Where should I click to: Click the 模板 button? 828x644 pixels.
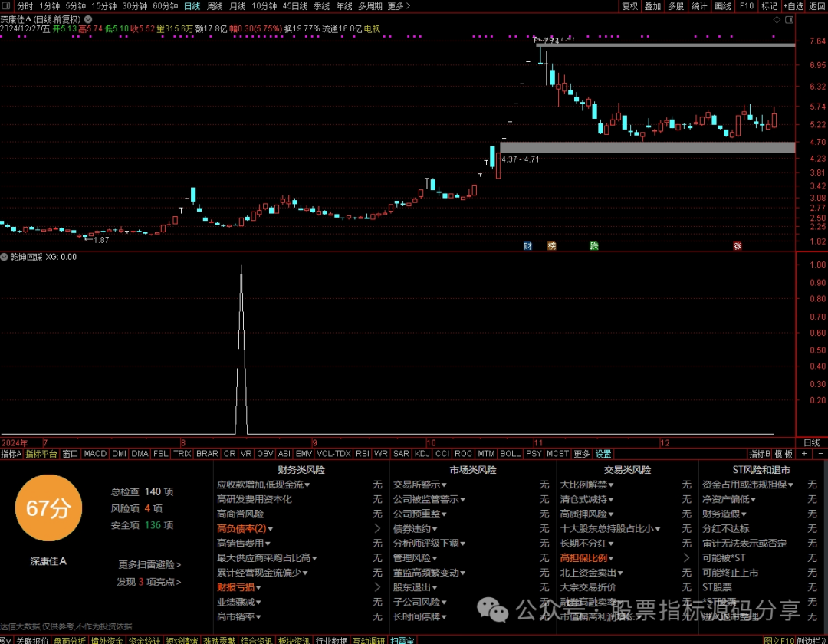pyautogui.click(x=784, y=453)
